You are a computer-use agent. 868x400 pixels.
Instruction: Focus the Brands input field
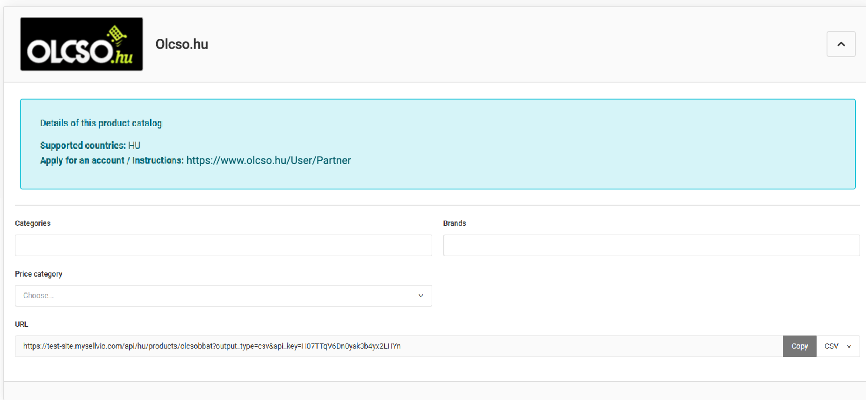(x=651, y=245)
